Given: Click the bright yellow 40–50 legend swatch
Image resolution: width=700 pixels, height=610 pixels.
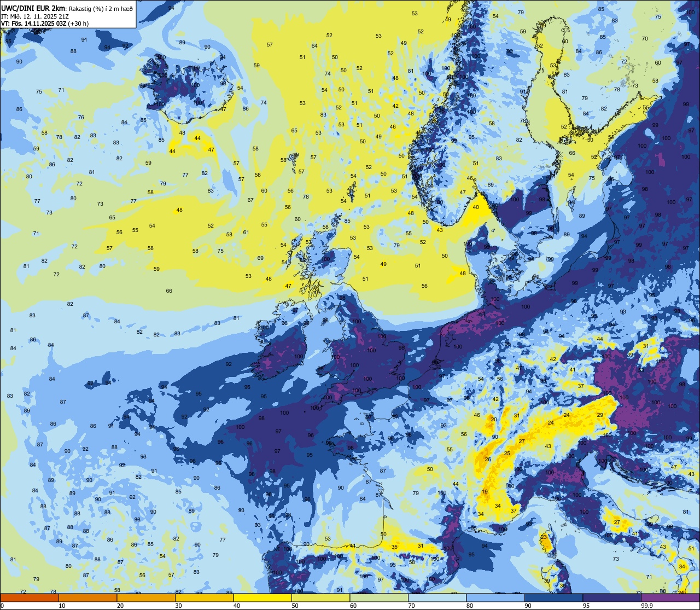Looking at the screenshot, I should coord(262,597).
